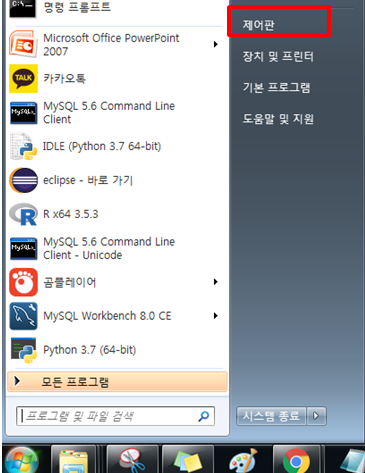Launch PowerPoint 2007 from its icon
This screenshot has height=473, width=365.
coord(23,44)
